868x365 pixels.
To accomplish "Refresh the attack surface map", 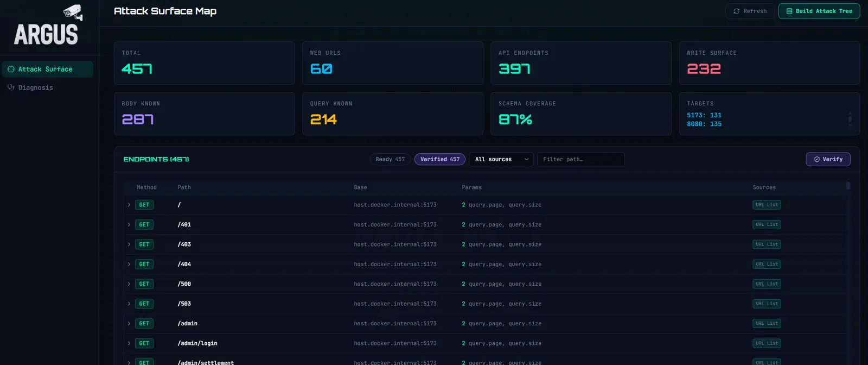I will 750,11.
